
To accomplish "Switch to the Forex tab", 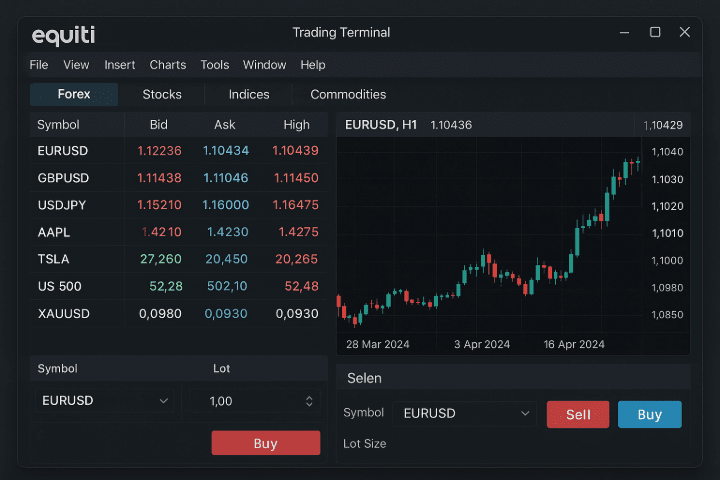I will pos(74,94).
